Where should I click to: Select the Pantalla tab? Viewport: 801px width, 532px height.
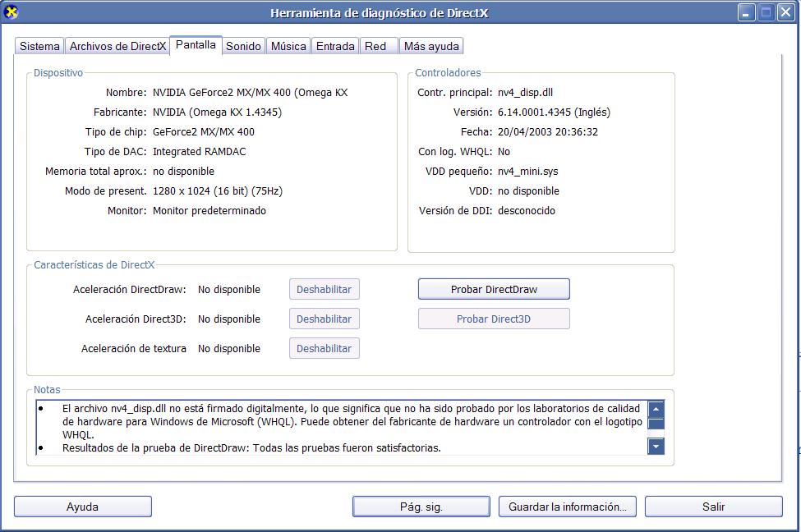coord(196,45)
